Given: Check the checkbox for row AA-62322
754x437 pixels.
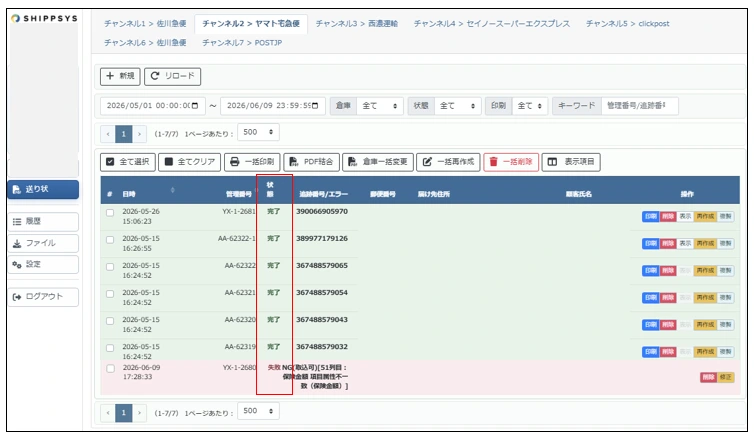Looking at the screenshot, I should tap(110, 266).
